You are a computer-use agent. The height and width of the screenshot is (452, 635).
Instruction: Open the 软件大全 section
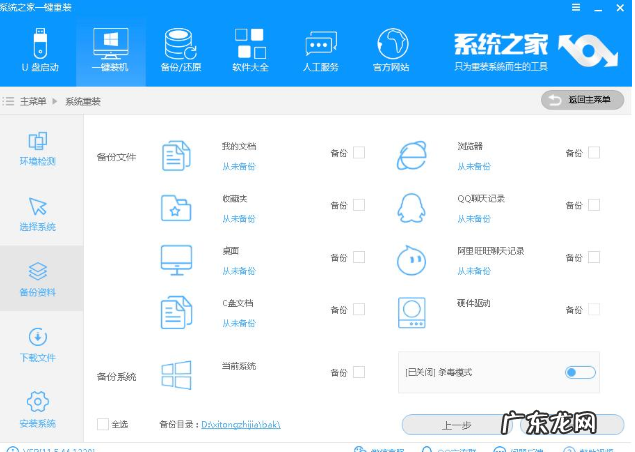pyautogui.click(x=250, y=50)
